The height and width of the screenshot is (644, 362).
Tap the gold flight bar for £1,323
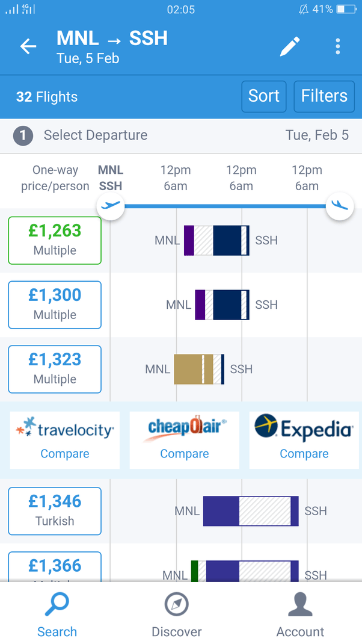pos(199,369)
